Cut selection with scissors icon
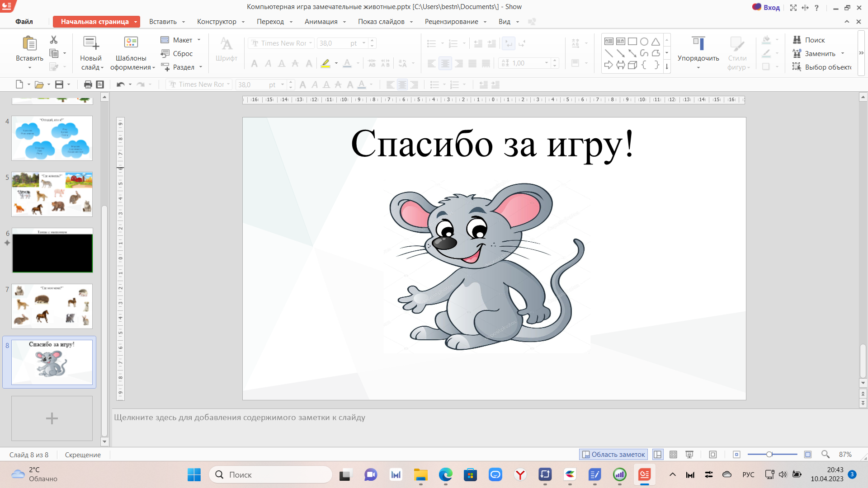 coord(54,40)
